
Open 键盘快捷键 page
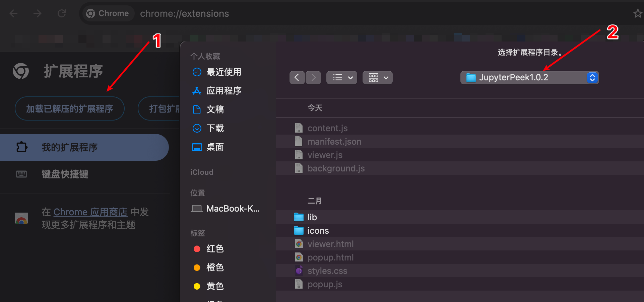[65, 174]
